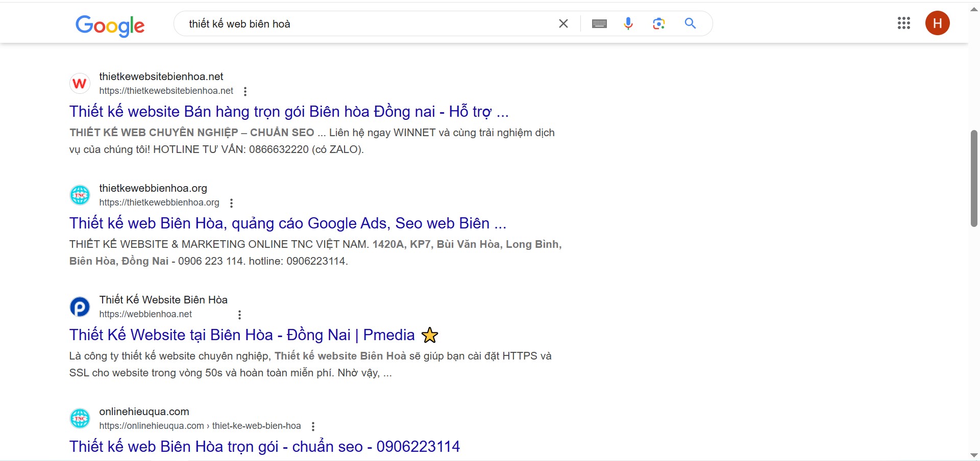Click site name thietkewebsitebienhoa.net
Image resolution: width=980 pixels, height=461 pixels.
pyautogui.click(x=161, y=76)
